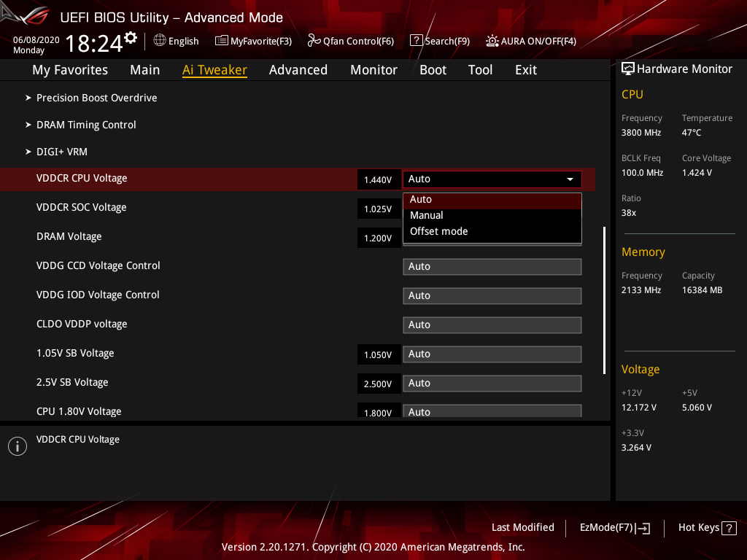Click Qfan Control(F6) label
The height and width of the screenshot is (560, 747).
[x=358, y=42]
